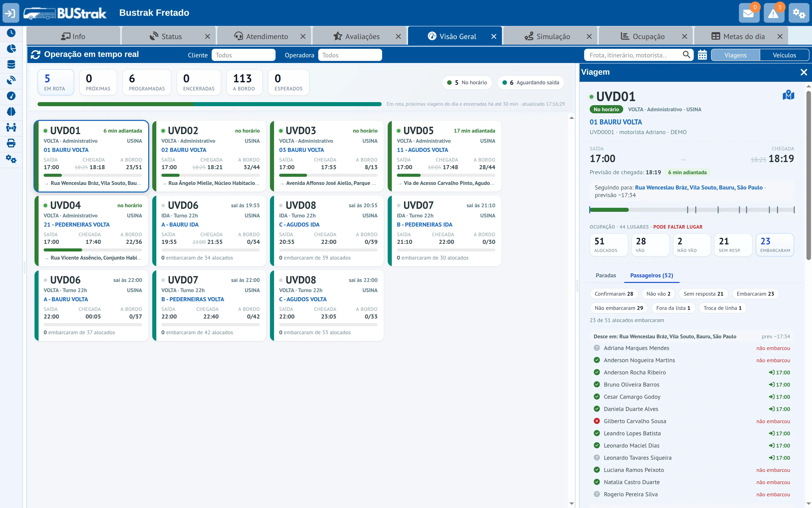Click the search magnifier icon
Viewport: 812px width, 508px height.
coord(686,54)
